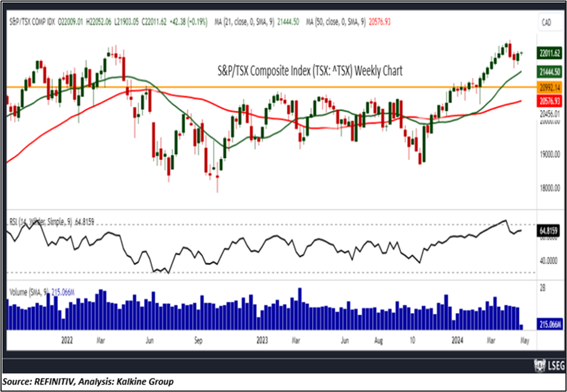Click the low value L21903.05
The height and width of the screenshot is (392, 567).
click(x=127, y=22)
